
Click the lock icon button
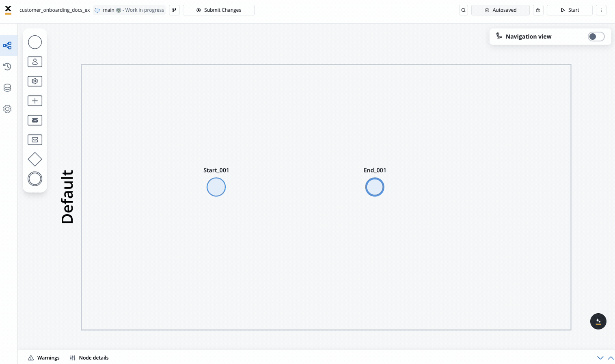coord(538,10)
